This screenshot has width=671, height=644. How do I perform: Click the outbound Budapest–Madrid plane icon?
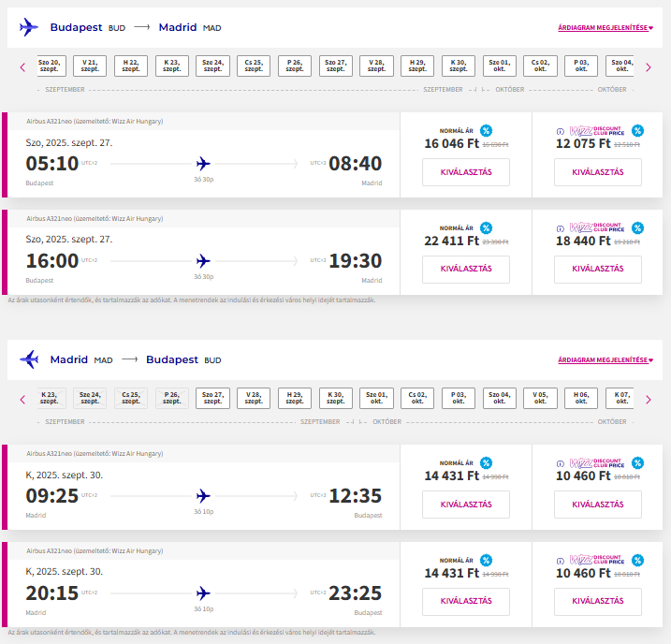tap(29, 27)
